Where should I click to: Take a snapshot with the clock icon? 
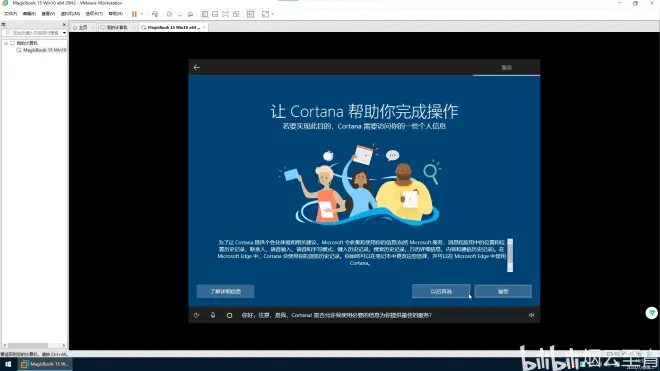tap(169, 14)
